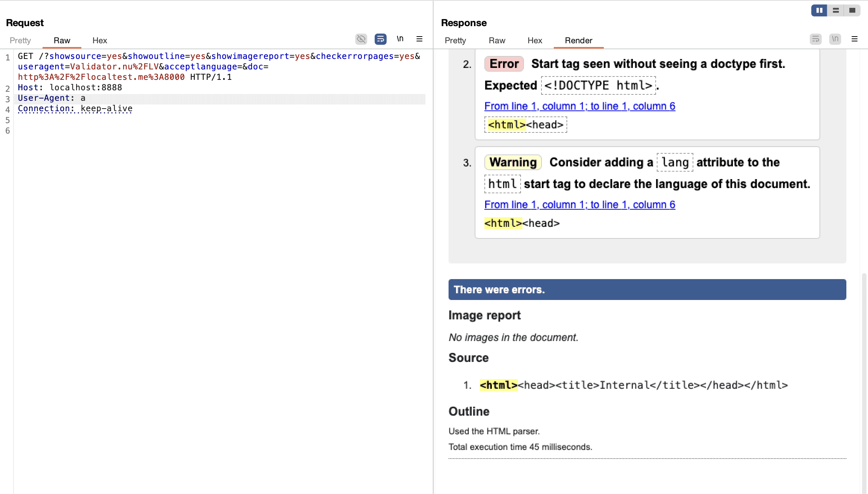
Task: Click Response render vertical scrollbar
Action: point(864,373)
